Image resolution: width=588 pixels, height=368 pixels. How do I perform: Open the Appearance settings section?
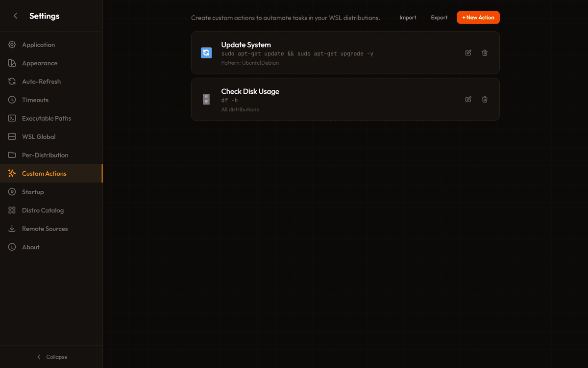click(39, 63)
